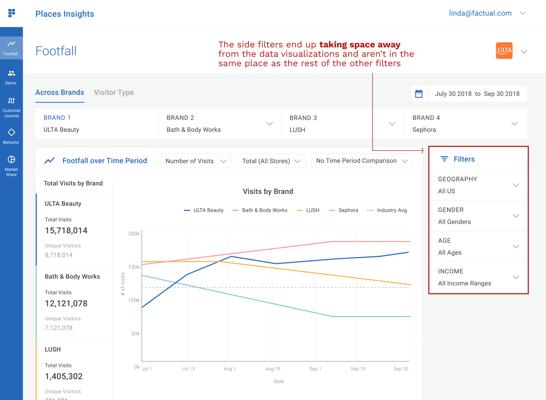Screen dimensions: 546x400
Task: Select the Across Brands tab
Action: click(60, 92)
